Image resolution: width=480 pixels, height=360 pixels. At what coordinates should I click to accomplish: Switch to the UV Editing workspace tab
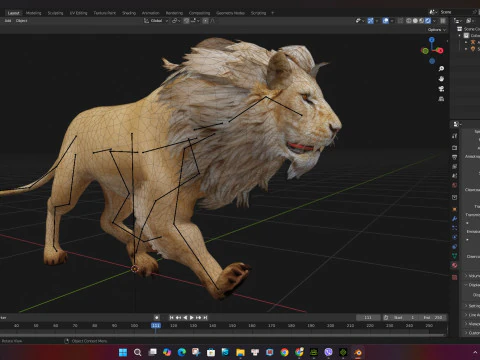click(78, 13)
